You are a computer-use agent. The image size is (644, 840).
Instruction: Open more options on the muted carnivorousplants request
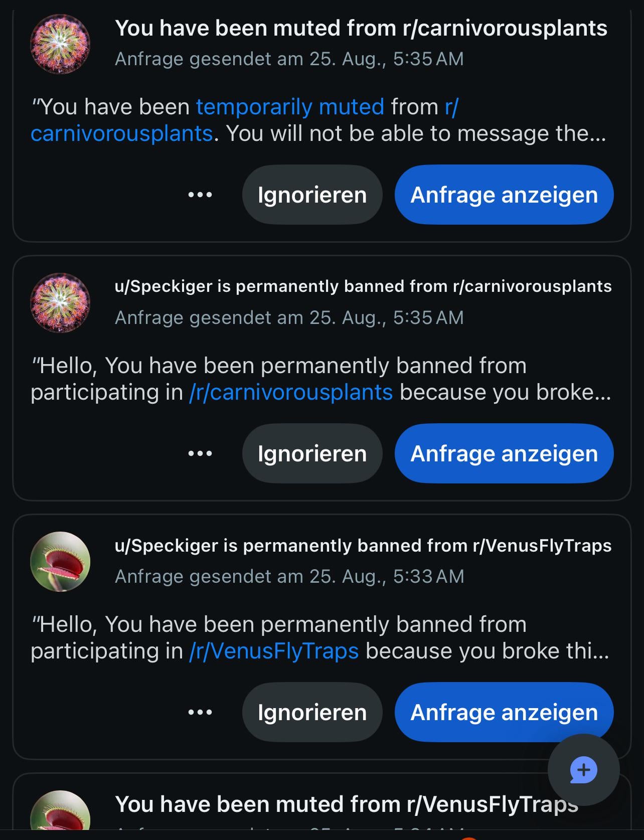click(x=200, y=195)
